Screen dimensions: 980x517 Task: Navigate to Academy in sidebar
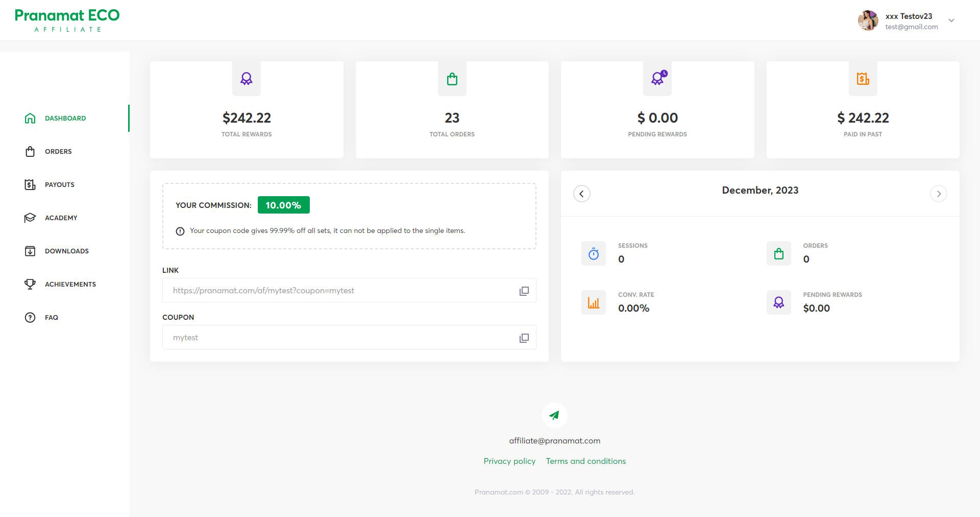[61, 218]
